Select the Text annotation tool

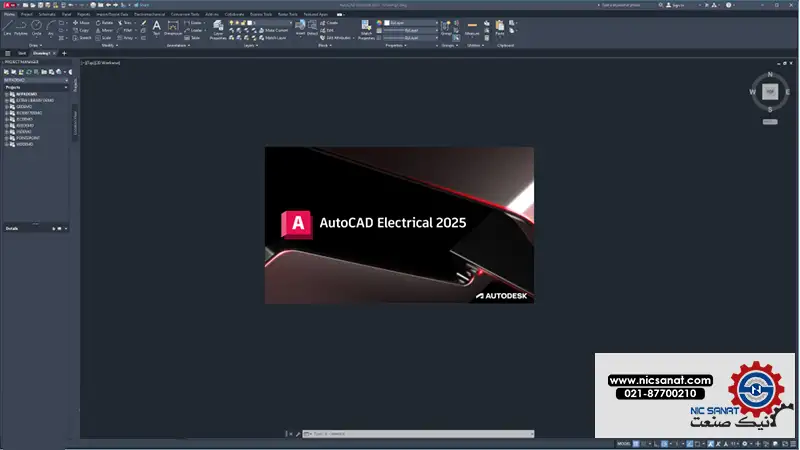157,28
